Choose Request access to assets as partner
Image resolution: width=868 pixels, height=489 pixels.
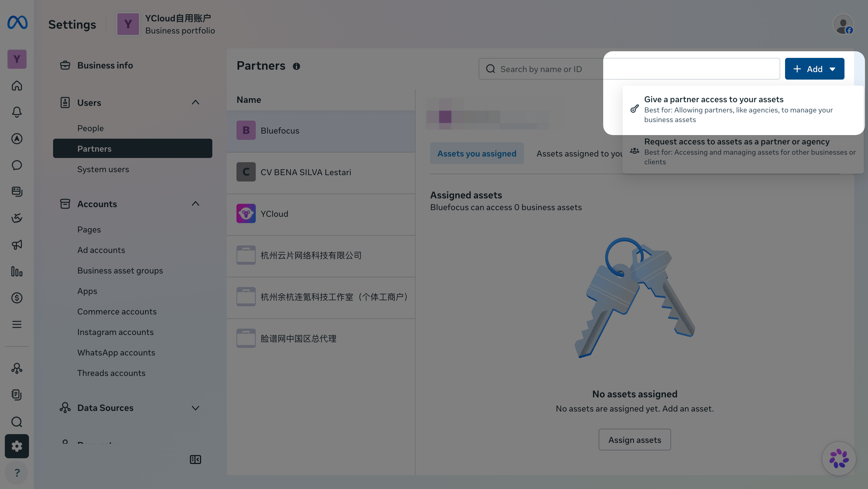point(743,151)
